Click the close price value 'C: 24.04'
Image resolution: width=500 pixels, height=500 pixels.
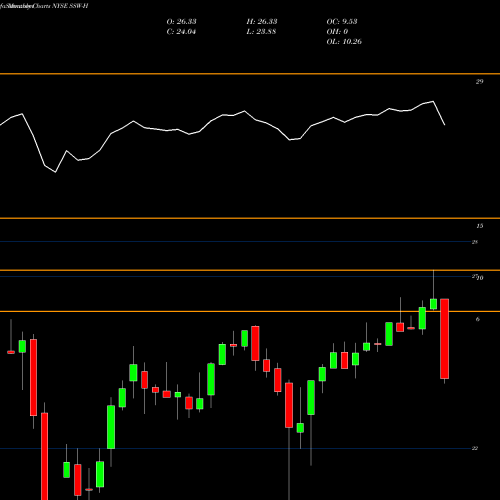pos(181,32)
